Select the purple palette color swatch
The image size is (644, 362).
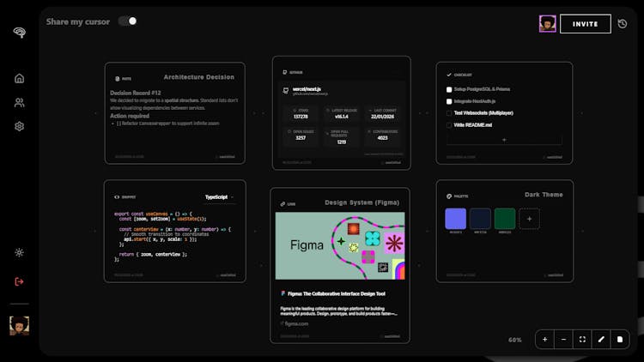tap(455, 219)
